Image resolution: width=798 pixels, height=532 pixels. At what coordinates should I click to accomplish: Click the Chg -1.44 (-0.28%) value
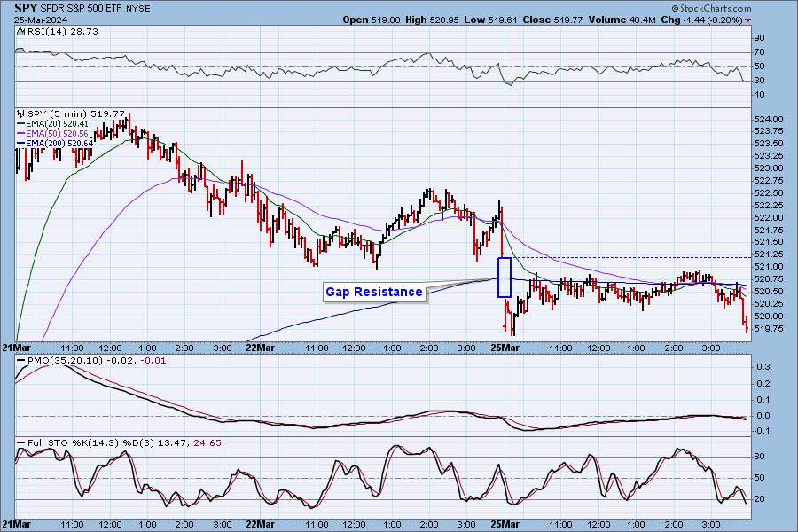(x=702, y=20)
